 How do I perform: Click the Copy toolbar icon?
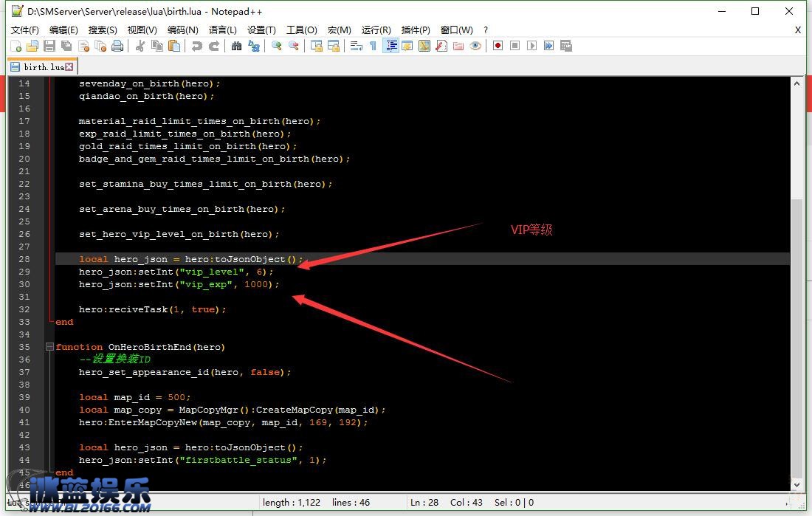coord(157,46)
